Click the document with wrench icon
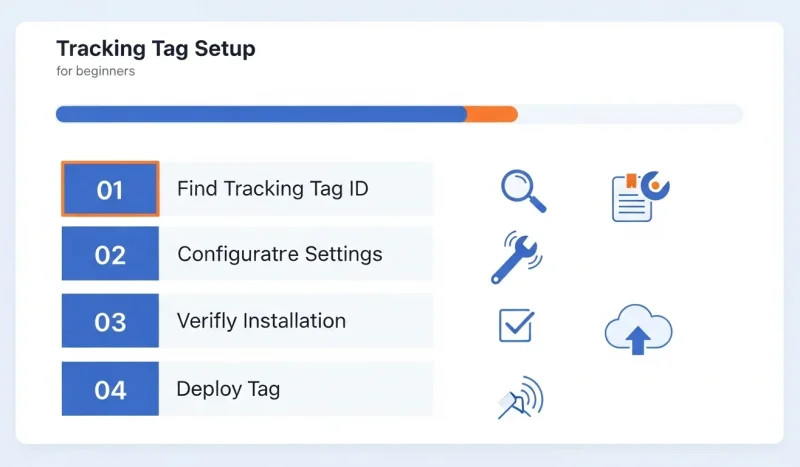 (x=638, y=195)
